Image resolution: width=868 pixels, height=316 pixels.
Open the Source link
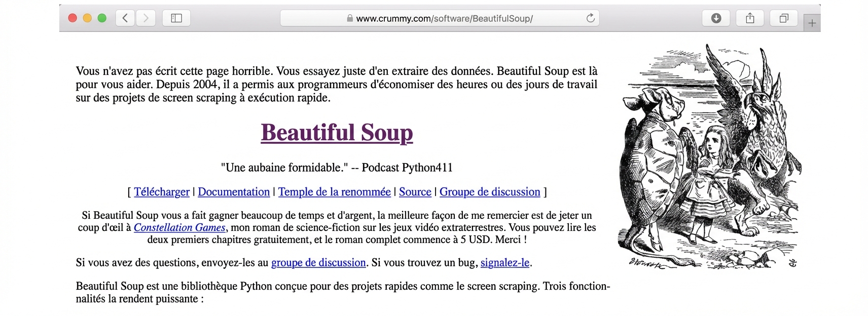[x=415, y=192]
